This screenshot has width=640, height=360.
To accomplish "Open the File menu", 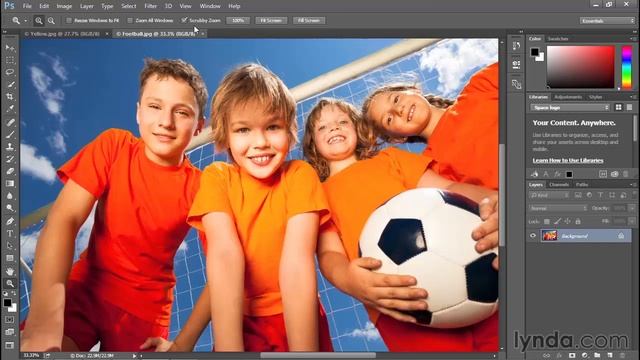I will (27, 6).
